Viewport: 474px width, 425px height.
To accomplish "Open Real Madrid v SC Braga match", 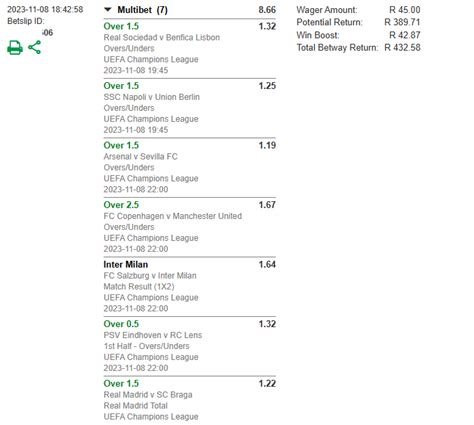I will [x=148, y=395].
